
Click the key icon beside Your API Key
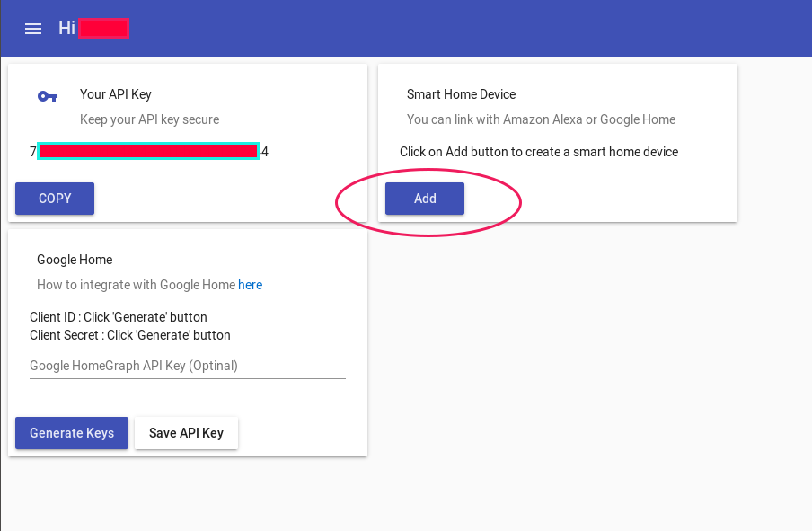[x=48, y=96]
